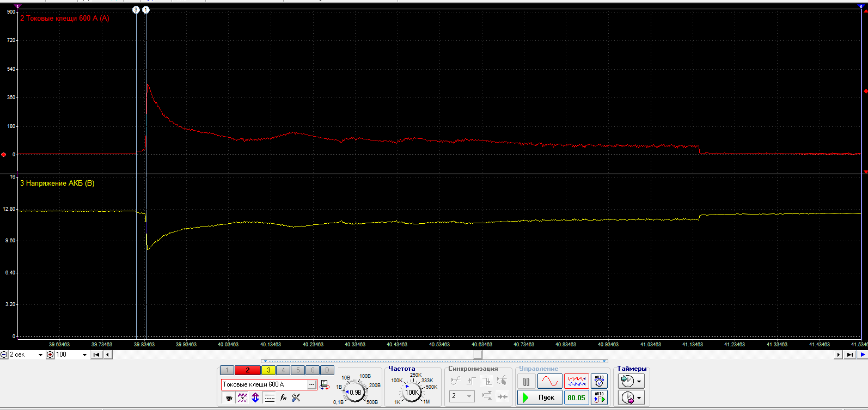The height and width of the screenshot is (410, 868).
Task: Select channel 6 button
Action: [x=313, y=370]
